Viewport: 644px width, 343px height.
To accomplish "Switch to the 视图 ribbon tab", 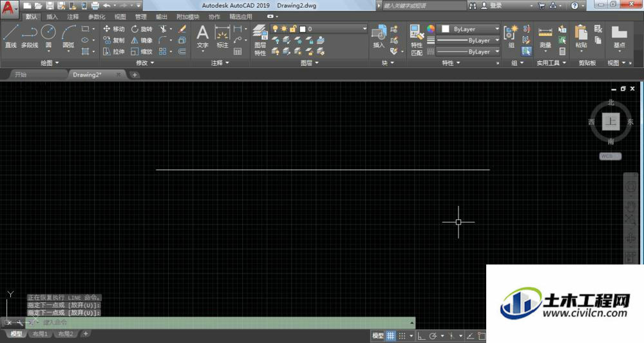I will coord(120,17).
